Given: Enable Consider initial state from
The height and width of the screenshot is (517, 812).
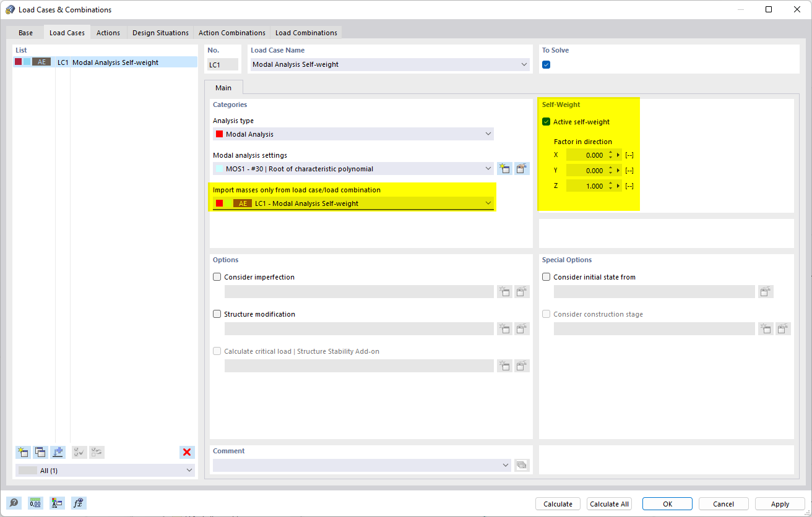Looking at the screenshot, I should click(x=546, y=277).
